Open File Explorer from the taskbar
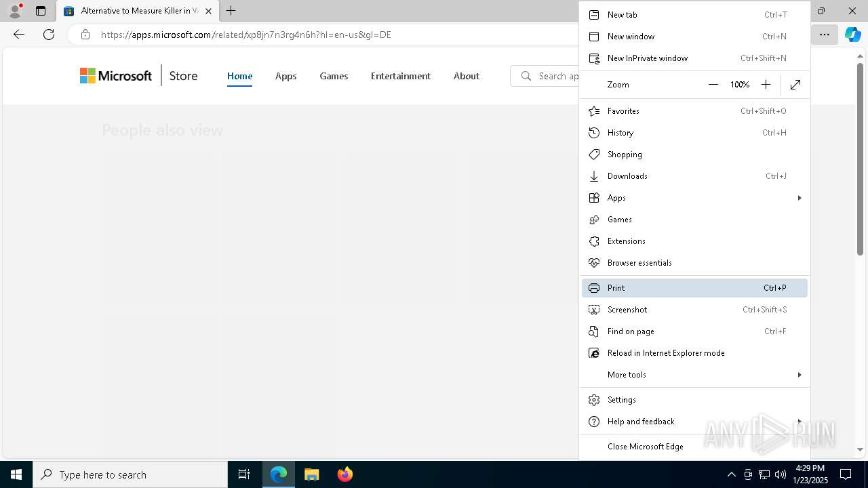The width and height of the screenshot is (868, 488). coord(311,474)
